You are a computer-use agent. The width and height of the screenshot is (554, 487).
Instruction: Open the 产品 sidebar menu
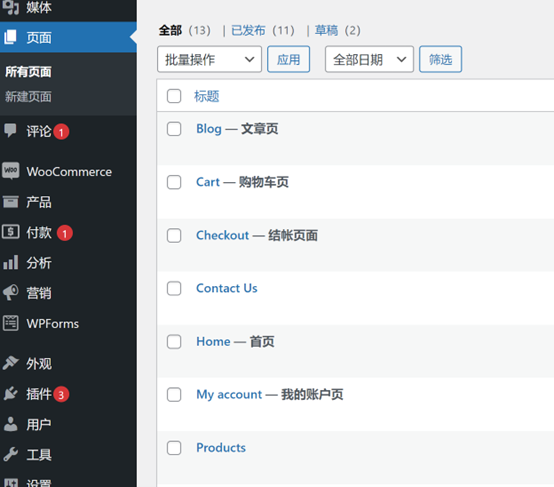39,202
